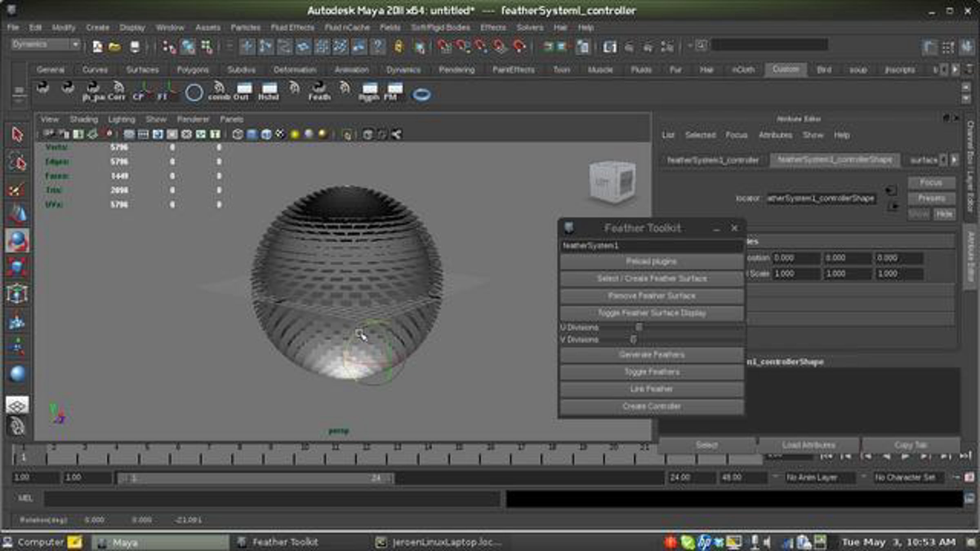This screenshot has height=551, width=980.
Task: Click the V Divisions slider handle
Action: (x=633, y=339)
